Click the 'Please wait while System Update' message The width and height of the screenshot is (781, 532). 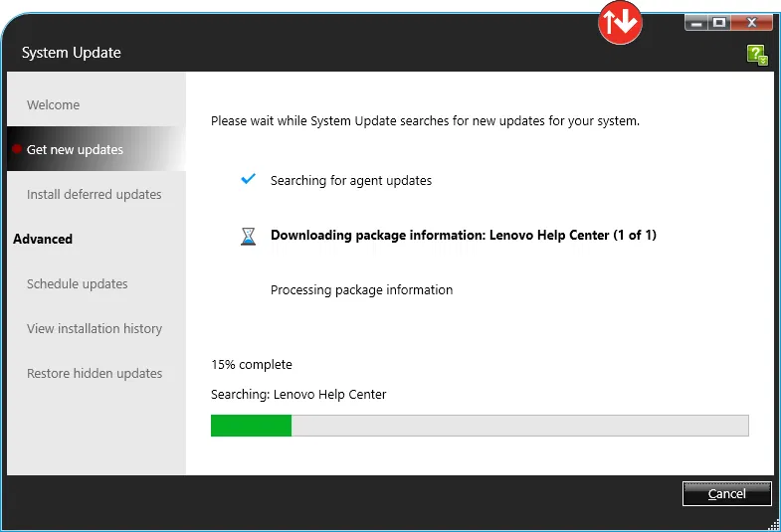pyautogui.click(x=425, y=121)
